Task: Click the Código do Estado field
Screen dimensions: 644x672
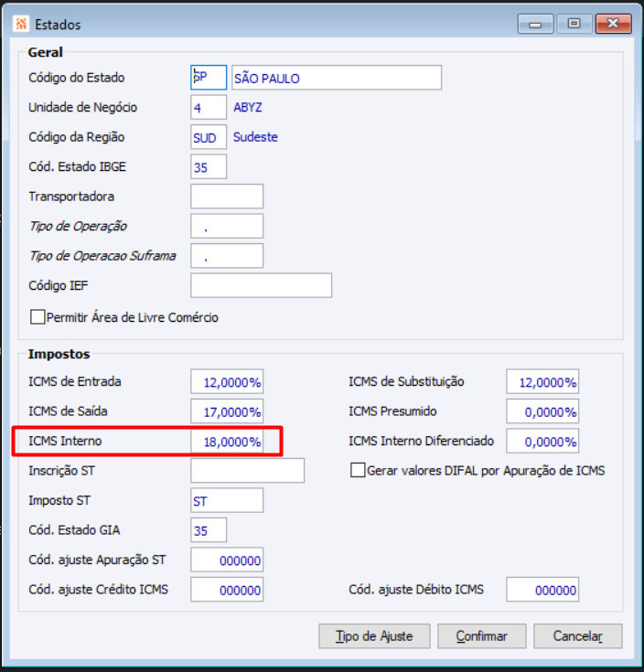Action: 209,78
